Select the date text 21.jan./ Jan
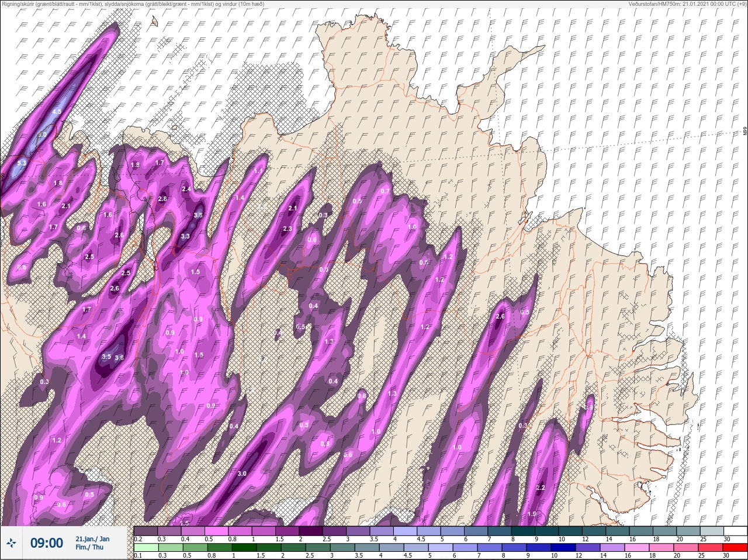Screen dimensions: 748x560 pyautogui.click(x=92, y=538)
